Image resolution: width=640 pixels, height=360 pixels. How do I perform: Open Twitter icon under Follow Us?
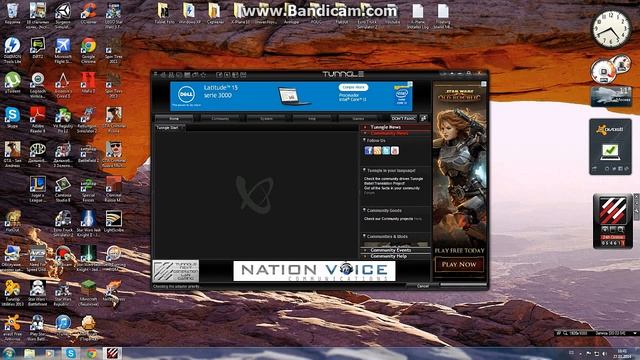386,151
